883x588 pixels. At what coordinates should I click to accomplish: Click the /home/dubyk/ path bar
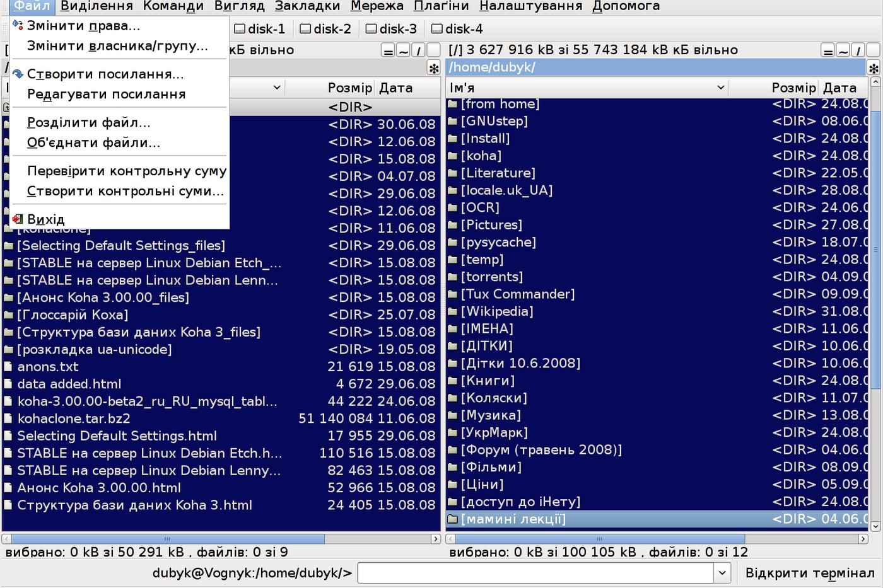(655, 67)
